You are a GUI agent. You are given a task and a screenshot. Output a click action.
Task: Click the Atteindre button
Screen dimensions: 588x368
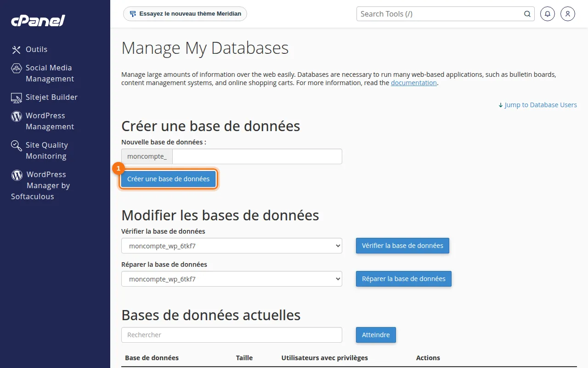coord(376,335)
